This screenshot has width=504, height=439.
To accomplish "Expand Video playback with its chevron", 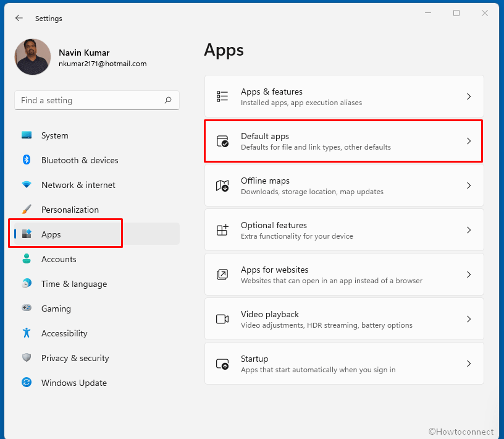I will 469,319.
